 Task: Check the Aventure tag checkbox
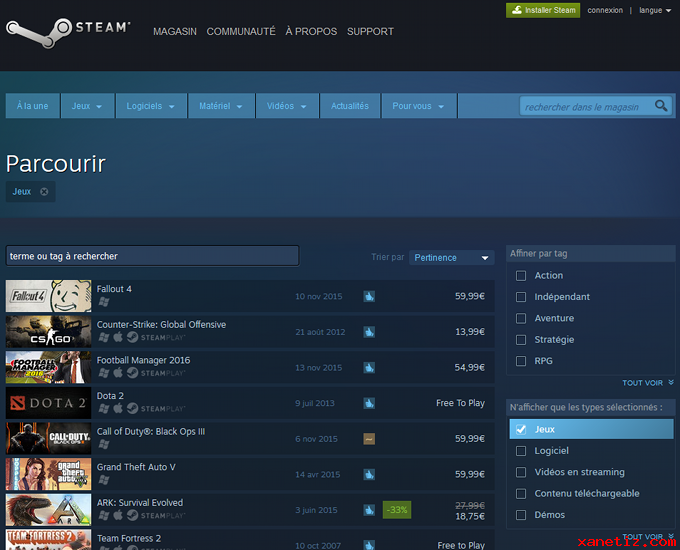tap(521, 318)
